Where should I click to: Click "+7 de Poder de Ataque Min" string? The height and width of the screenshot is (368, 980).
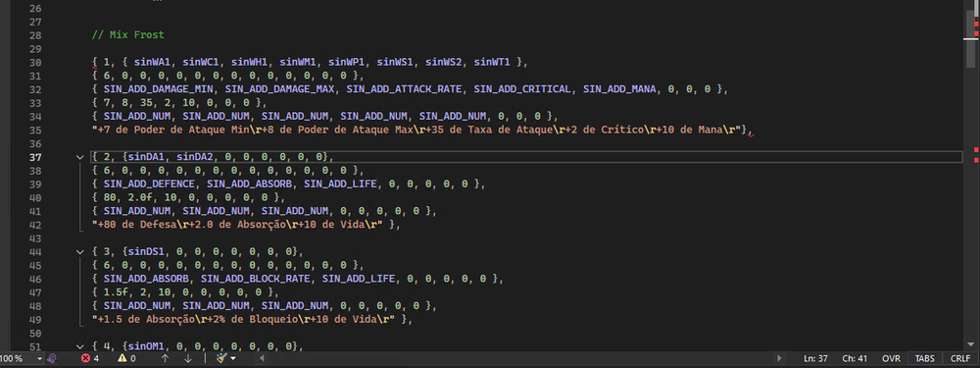click(173, 131)
